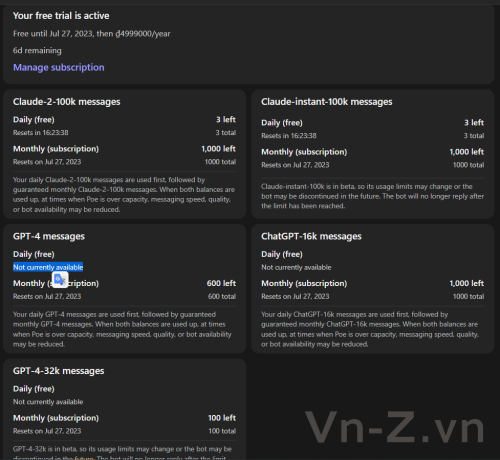Click the Free until Jul 27, 2023 price line
500x460 pixels.
click(92, 34)
